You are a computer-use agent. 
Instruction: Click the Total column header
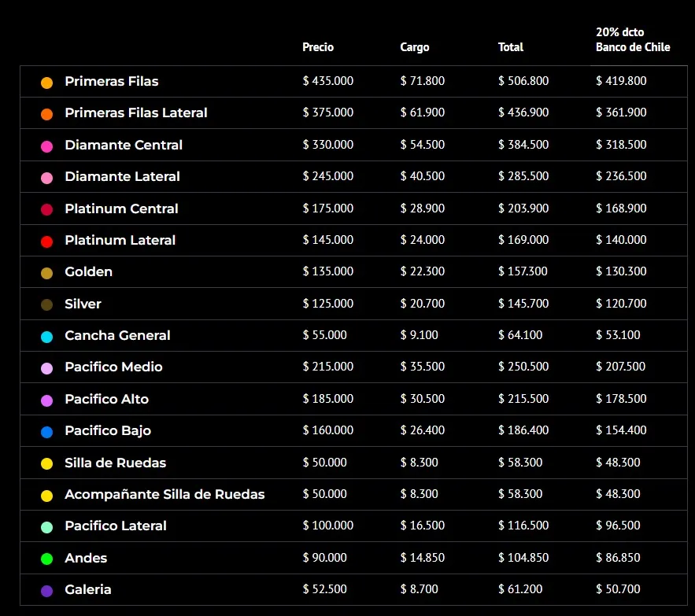[511, 47]
